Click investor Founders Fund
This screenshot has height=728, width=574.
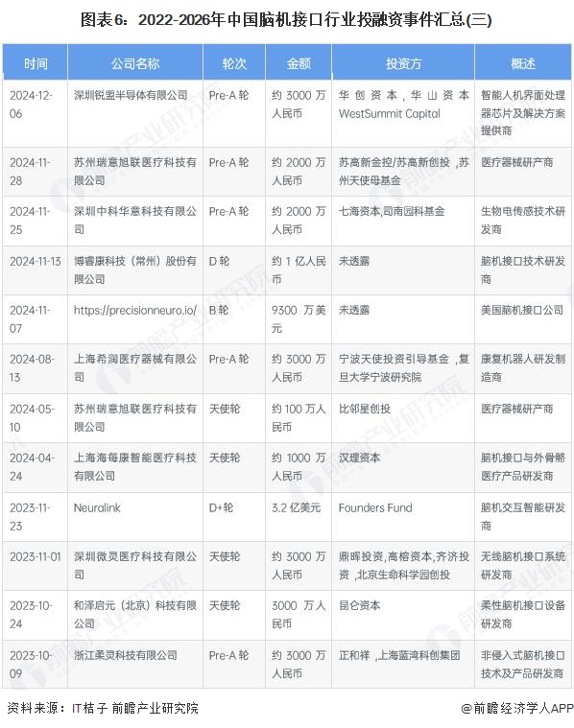(375, 508)
